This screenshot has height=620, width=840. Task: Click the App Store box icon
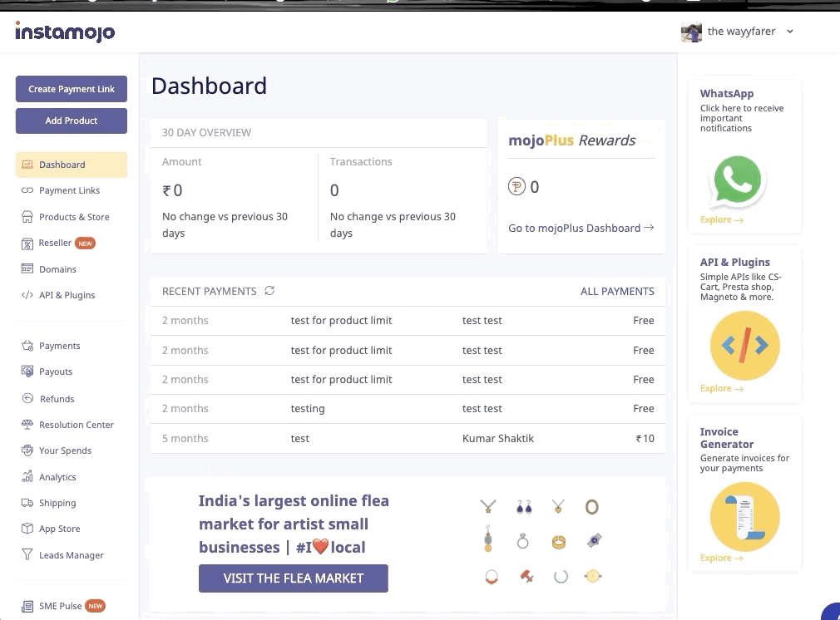(27, 529)
